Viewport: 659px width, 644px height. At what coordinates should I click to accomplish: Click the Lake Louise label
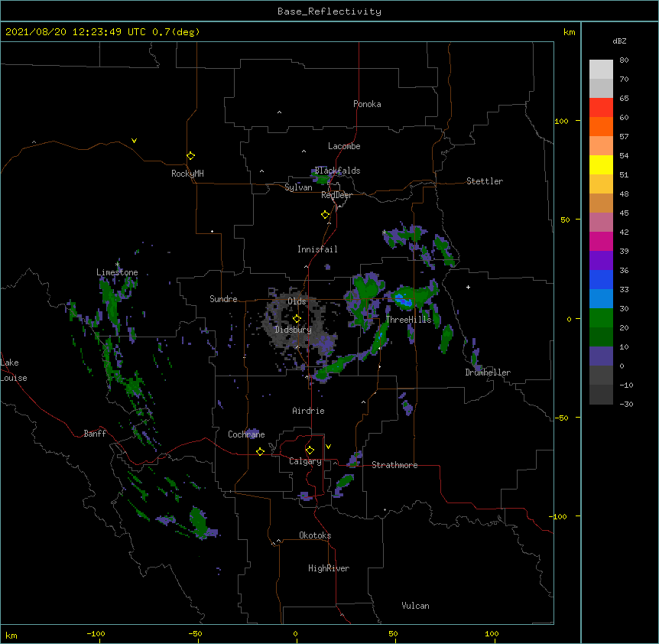(12, 370)
